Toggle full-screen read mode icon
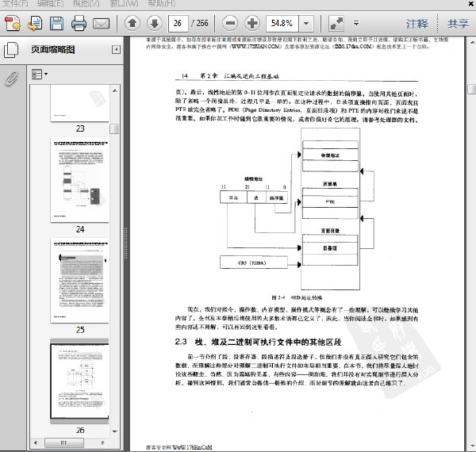Viewport: 476px width, 452px height. click(336, 23)
